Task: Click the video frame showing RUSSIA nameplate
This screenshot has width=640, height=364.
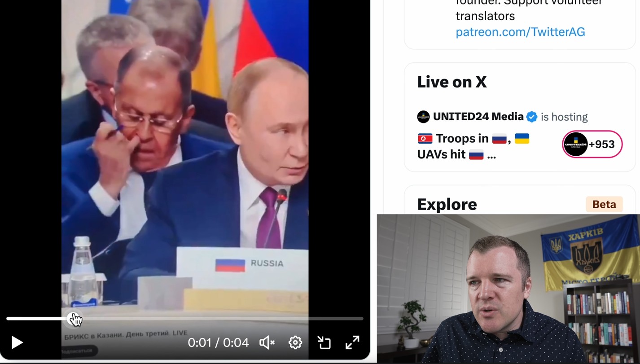Action: pyautogui.click(x=185, y=157)
